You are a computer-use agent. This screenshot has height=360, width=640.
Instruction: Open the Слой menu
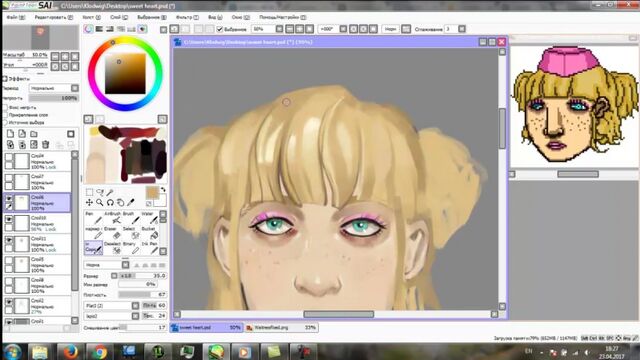tap(119, 18)
